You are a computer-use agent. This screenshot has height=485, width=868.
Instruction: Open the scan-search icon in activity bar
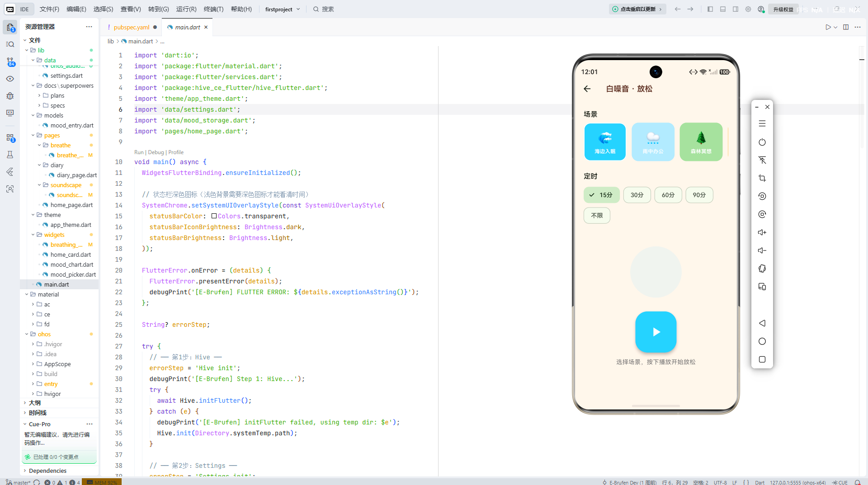click(x=10, y=189)
